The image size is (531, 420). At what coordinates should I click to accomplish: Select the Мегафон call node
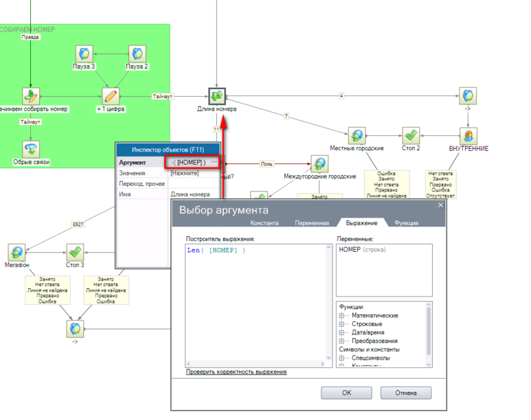(x=17, y=252)
